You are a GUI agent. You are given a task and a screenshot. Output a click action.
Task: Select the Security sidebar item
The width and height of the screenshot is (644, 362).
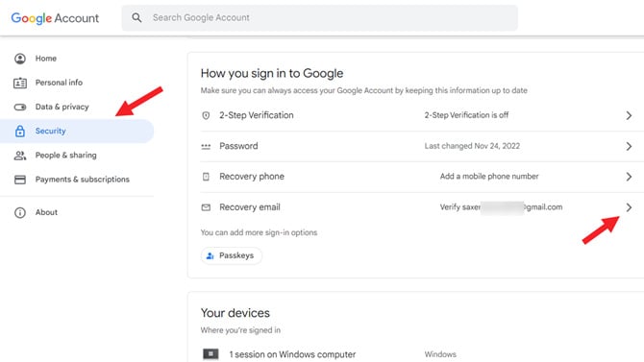pos(77,131)
